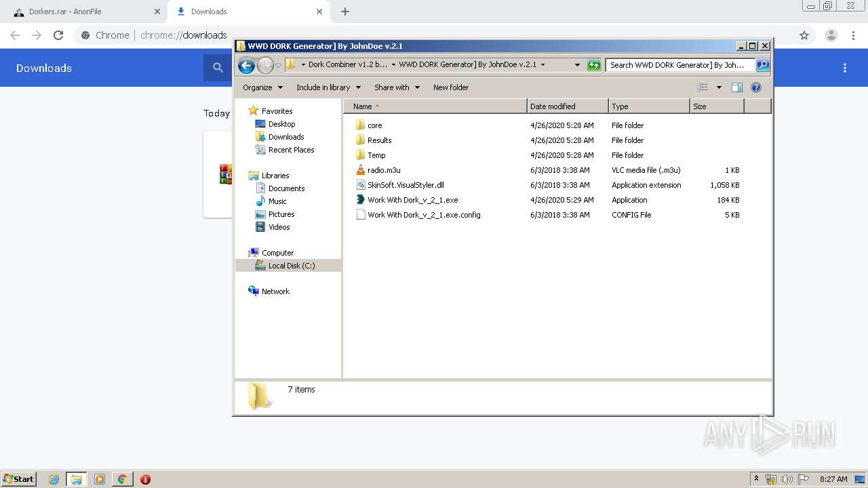Click Chrome icon on the taskbar
The height and width of the screenshot is (488, 868).
122,479
